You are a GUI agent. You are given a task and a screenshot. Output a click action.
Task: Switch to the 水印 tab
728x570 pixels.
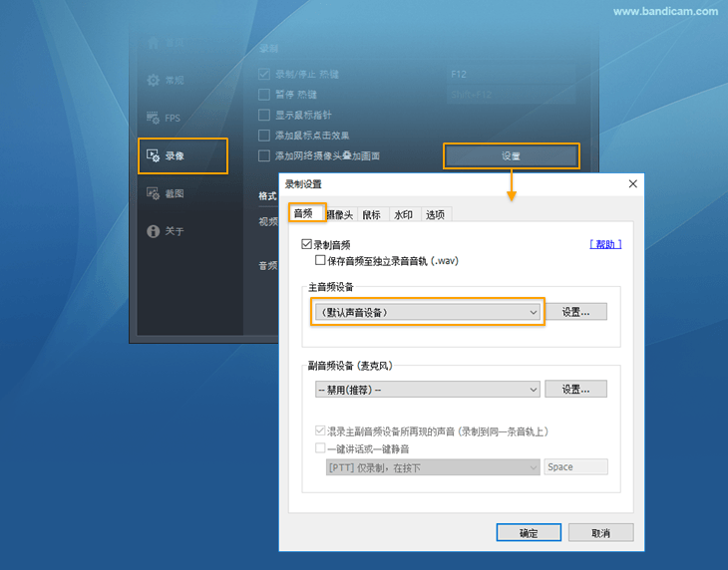tap(404, 214)
